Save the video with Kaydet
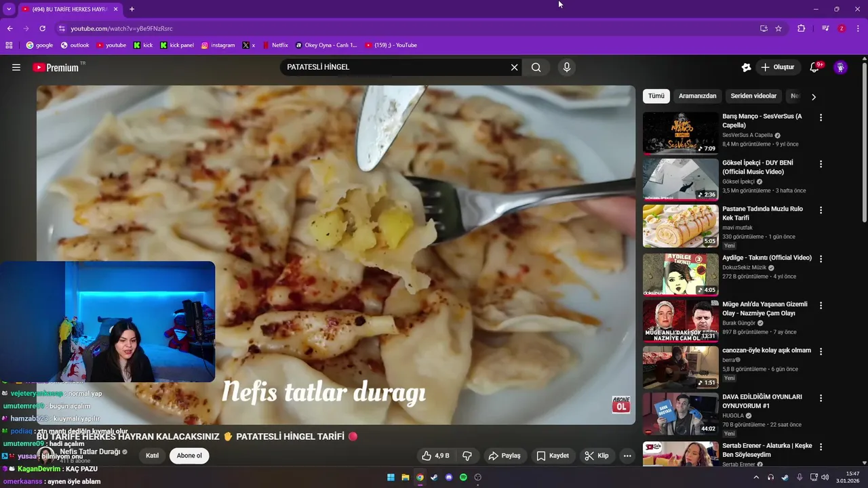Image resolution: width=868 pixels, height=488 pixels. [x=553, y=456]
